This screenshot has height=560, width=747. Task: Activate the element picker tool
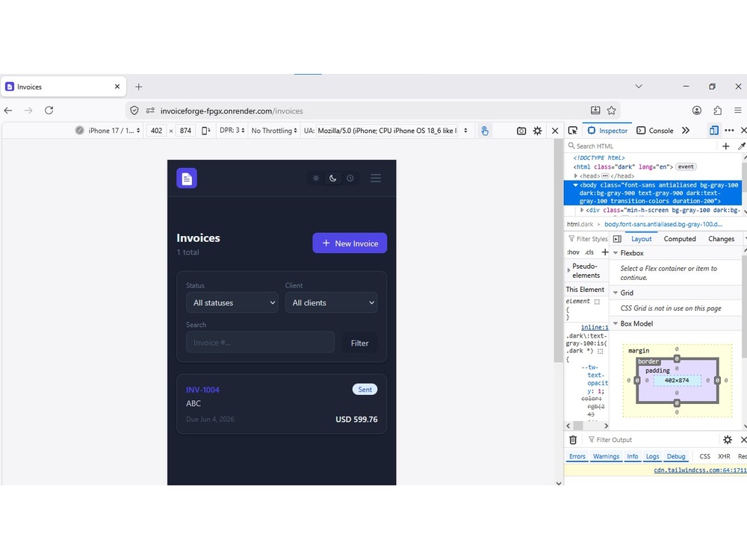tap(573, 131)
